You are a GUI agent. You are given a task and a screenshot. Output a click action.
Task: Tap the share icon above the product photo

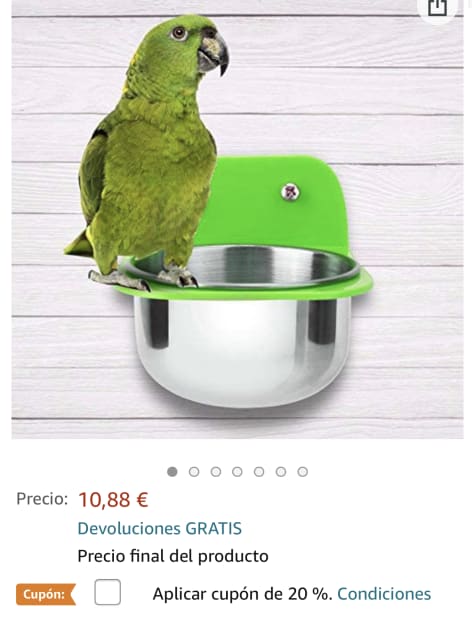point(437,7)
